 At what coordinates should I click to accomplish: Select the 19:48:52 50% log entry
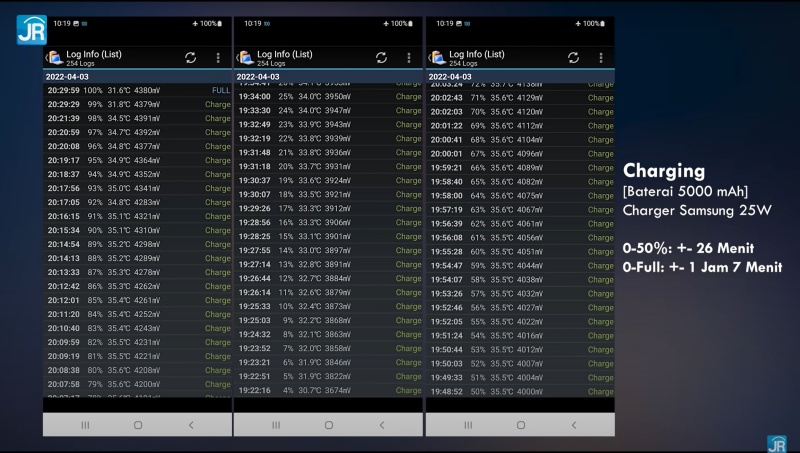(x=520, y=392)
